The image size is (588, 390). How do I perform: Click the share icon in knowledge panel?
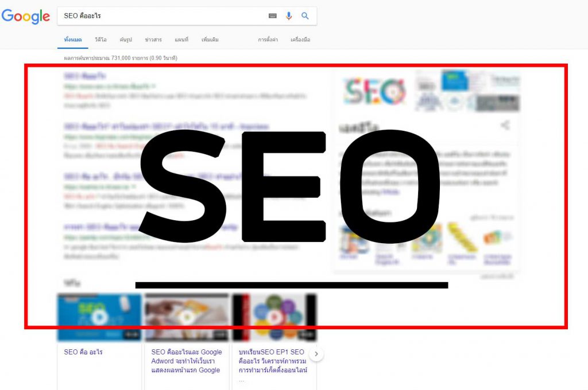pos(505,125)
